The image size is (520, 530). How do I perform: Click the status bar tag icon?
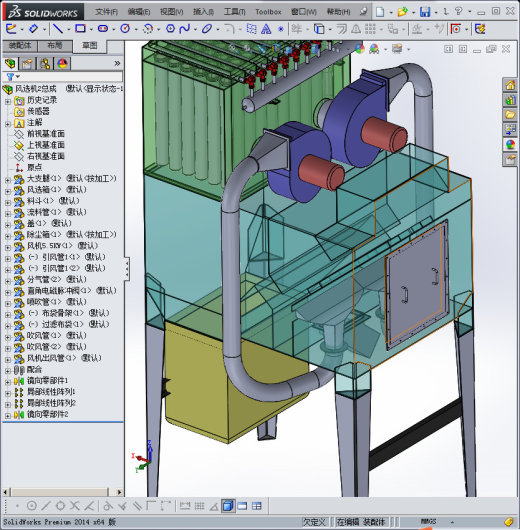click(510, 522)
